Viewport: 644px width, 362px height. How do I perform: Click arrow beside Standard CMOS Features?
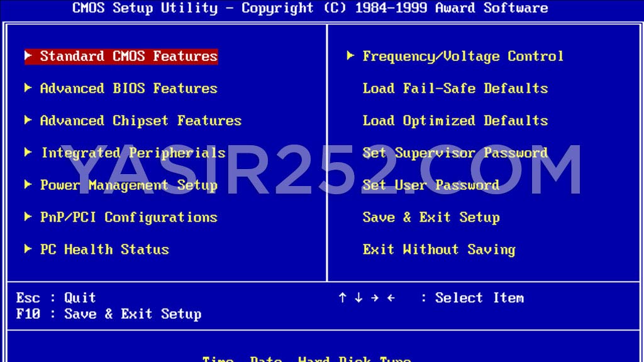28,56
